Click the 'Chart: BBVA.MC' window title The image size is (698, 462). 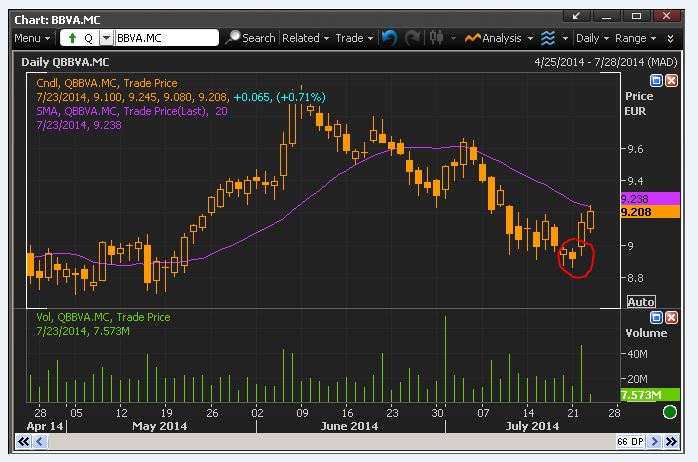[57, 20]
